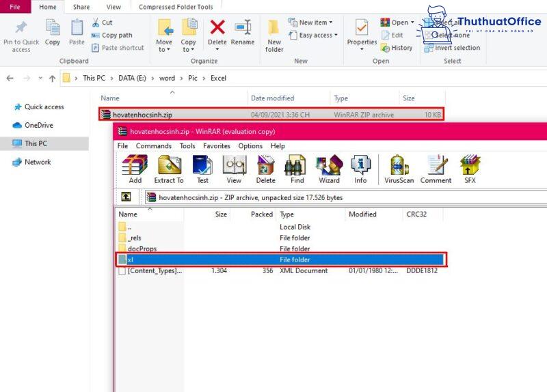Expand the This PC breadcrumb chevron

click(x=111, y=79)
